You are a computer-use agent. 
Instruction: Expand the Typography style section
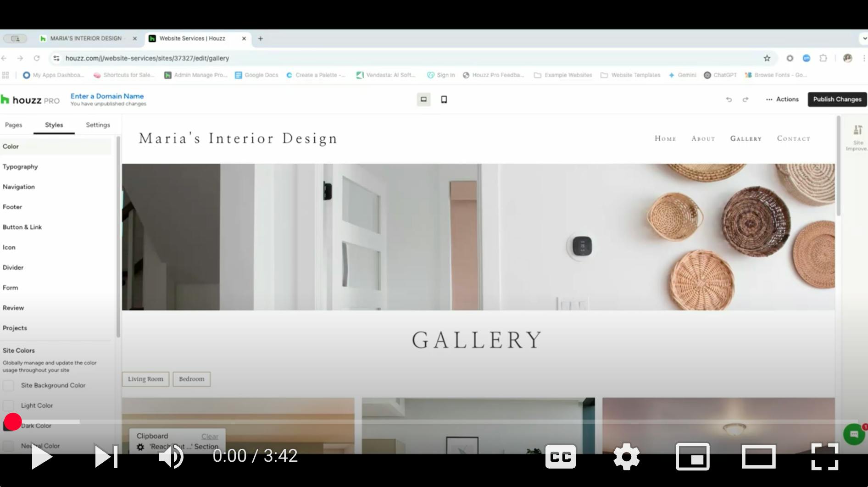click(x=20, y=167)
